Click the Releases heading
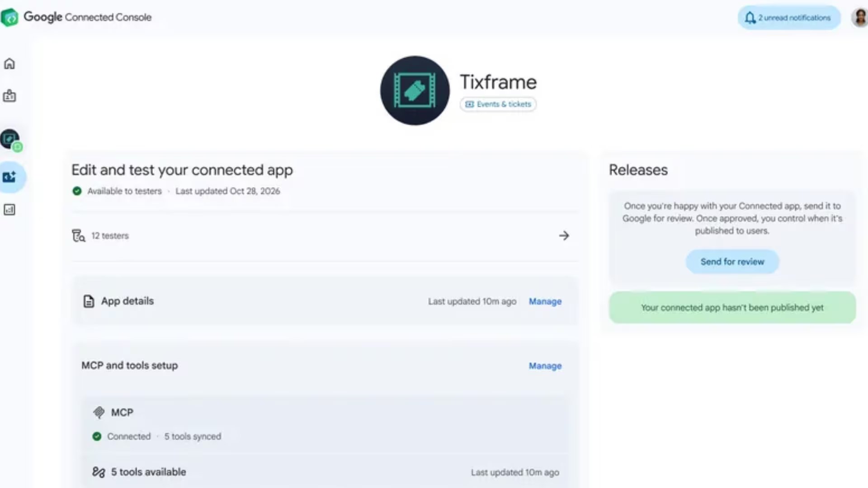Image resolution: width=868 pixels, height=488 pixels. click(x=638, y=170)
